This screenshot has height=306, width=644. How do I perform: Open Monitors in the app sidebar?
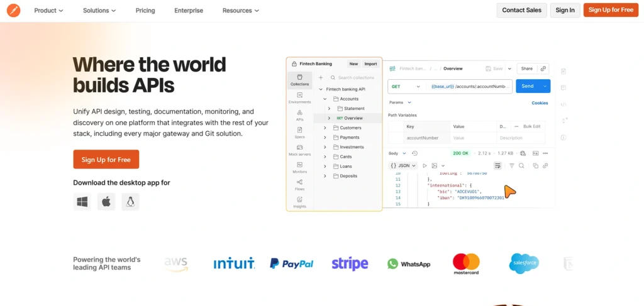pyautogui.click(x=299, y=167)
